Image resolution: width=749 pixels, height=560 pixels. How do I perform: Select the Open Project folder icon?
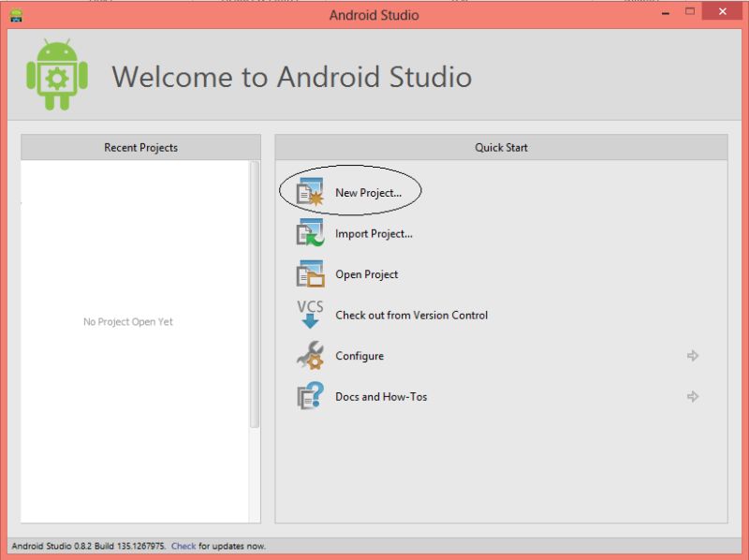pyautogui.click(x=309, y=273)
